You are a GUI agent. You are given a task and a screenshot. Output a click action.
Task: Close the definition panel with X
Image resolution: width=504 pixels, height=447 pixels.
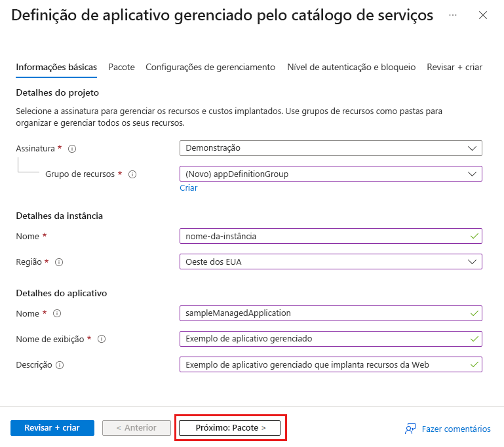tap(483, 15)
